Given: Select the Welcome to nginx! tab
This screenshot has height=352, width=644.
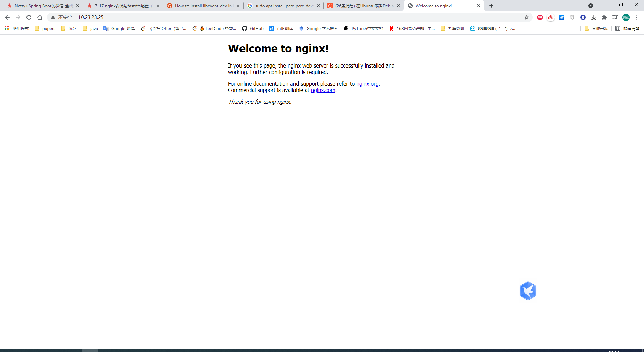Looking at the screenshot, I should [x=443, y=6].
